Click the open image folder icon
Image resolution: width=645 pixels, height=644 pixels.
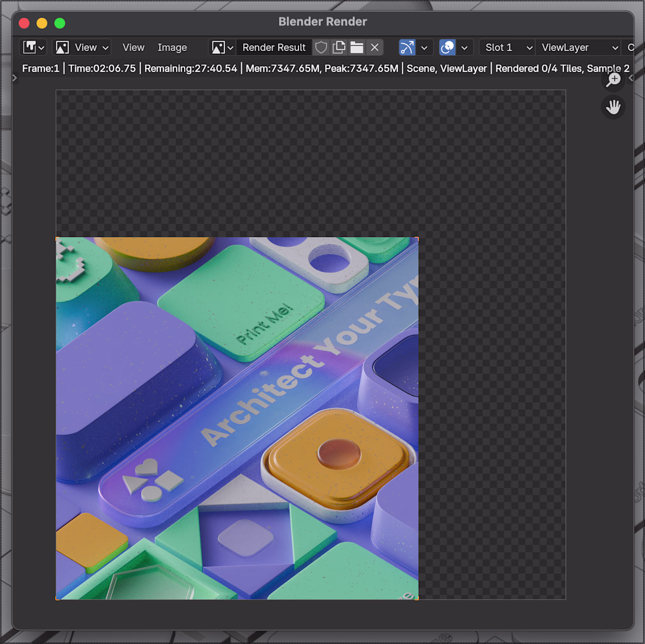pos(357,48)
